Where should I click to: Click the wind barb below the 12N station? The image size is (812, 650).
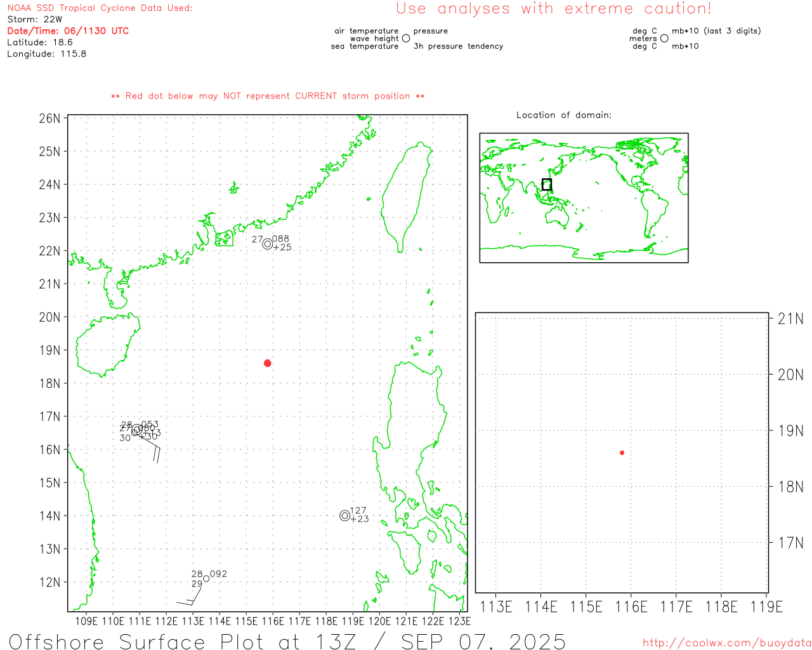(189, 597)
